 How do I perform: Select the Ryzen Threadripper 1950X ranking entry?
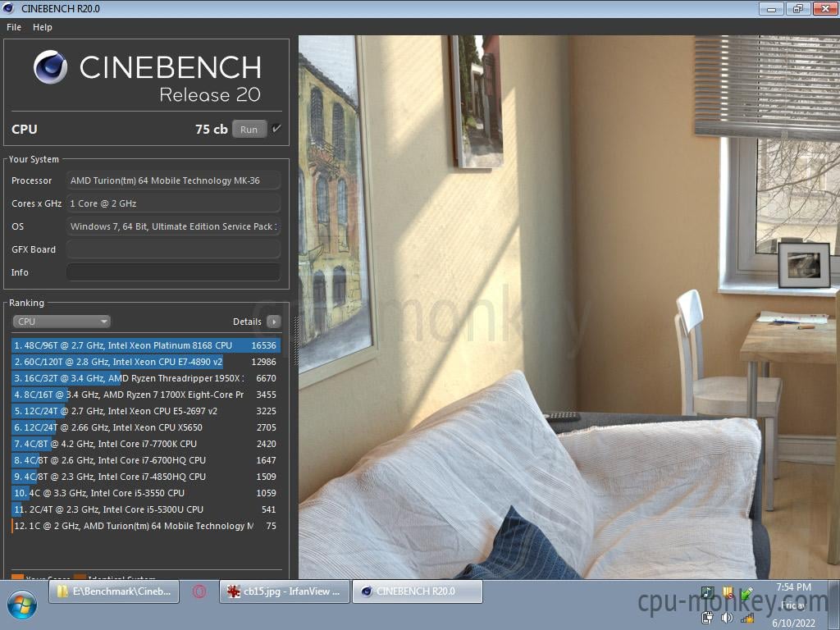(146, 378)
